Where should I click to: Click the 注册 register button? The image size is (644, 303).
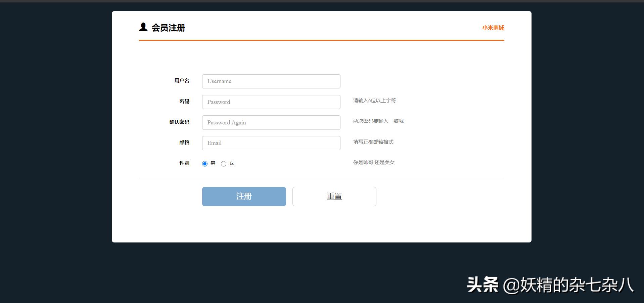click(x=244, y=196)
